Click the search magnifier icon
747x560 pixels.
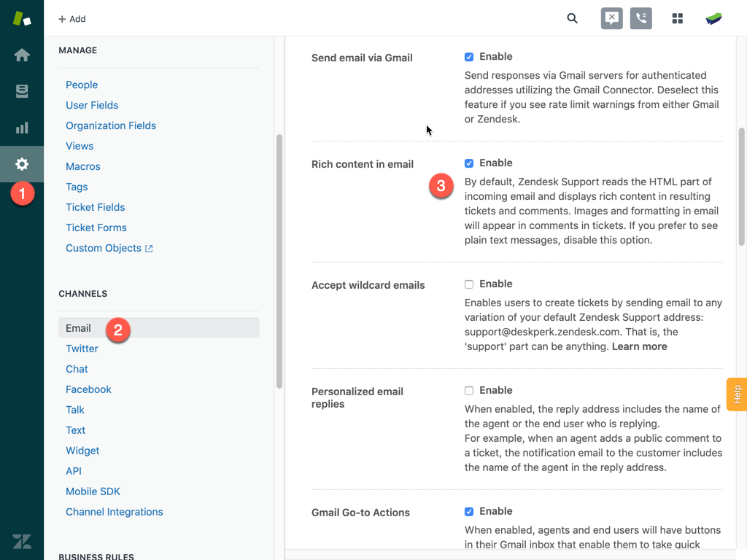click(573, 19)
